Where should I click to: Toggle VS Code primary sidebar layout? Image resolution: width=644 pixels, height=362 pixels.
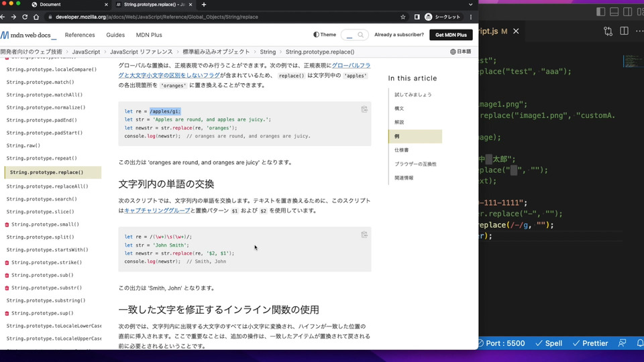coord(600,11)
